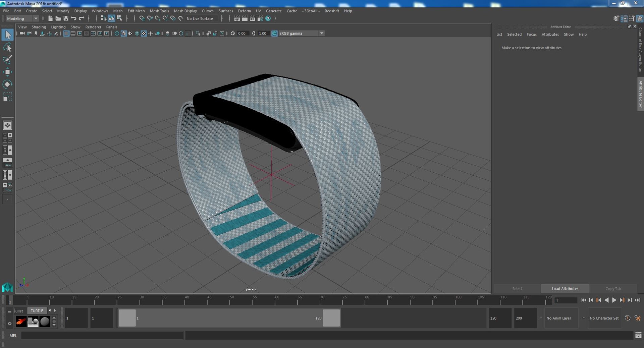
Task: Toggle the Attribute Editor panel icon
Action: pyautogui.click(x=624, y=19)
